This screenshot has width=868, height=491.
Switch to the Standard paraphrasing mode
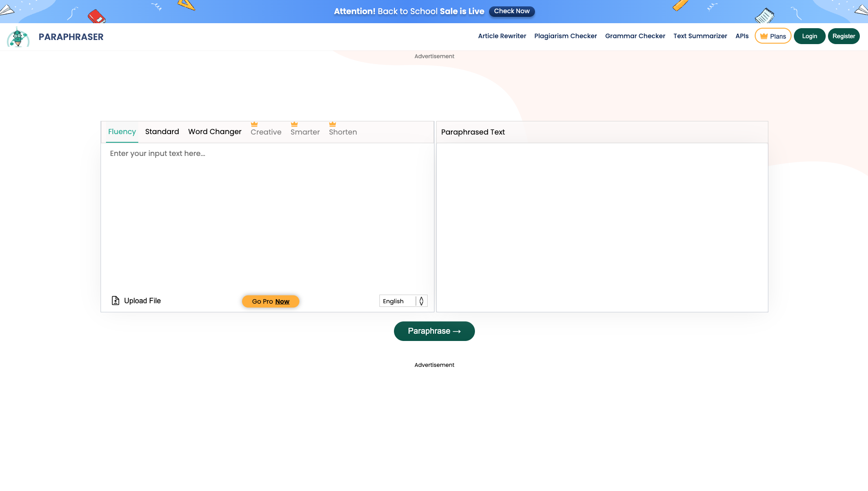[x=162, y=131]
